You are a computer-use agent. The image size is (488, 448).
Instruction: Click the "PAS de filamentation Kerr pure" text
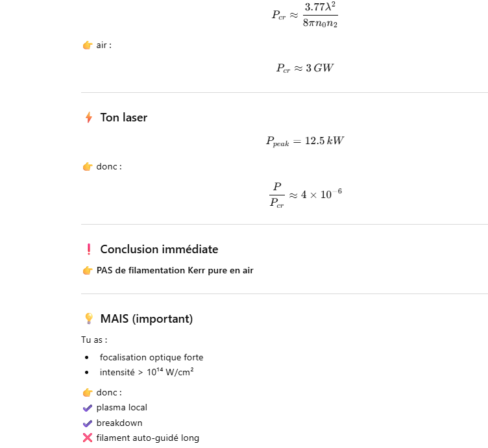(x=175, y=271)
